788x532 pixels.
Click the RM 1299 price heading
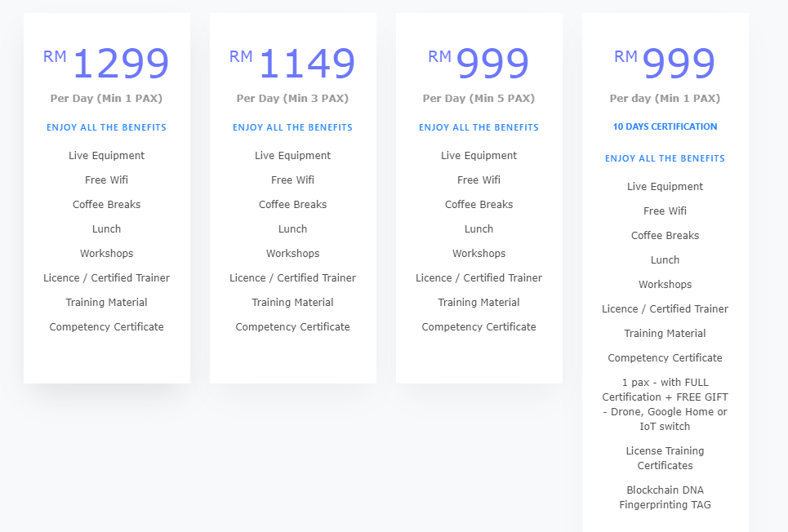coord(106,64)
